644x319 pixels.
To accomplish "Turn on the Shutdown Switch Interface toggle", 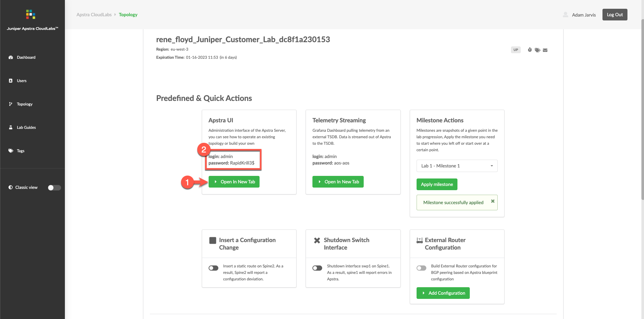I will 317,268.
